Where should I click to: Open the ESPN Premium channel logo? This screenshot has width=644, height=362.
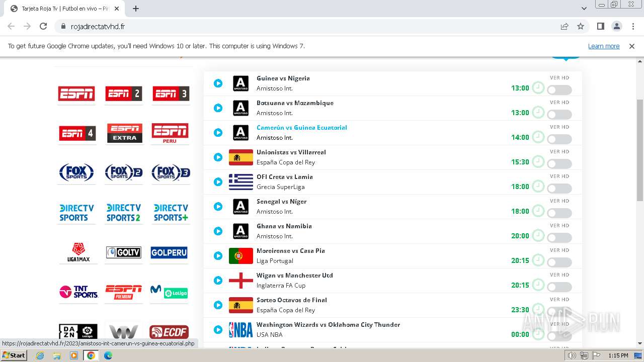(x=123, y=292)
